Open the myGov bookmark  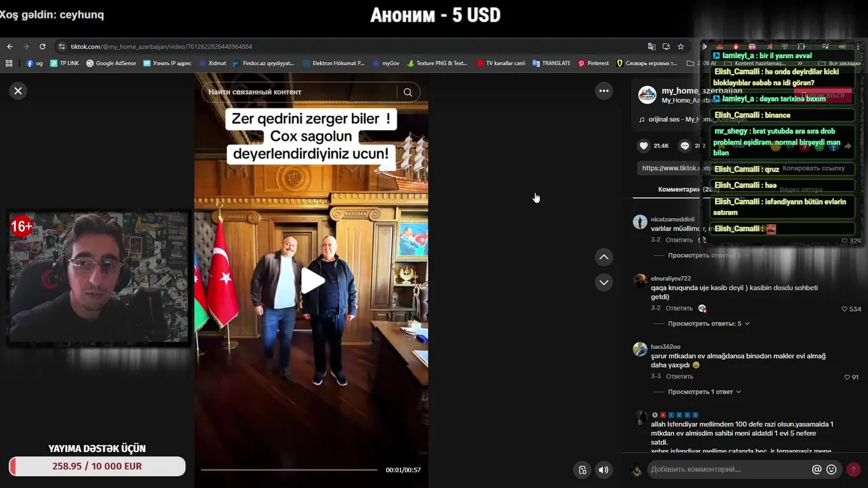[387, 63]
